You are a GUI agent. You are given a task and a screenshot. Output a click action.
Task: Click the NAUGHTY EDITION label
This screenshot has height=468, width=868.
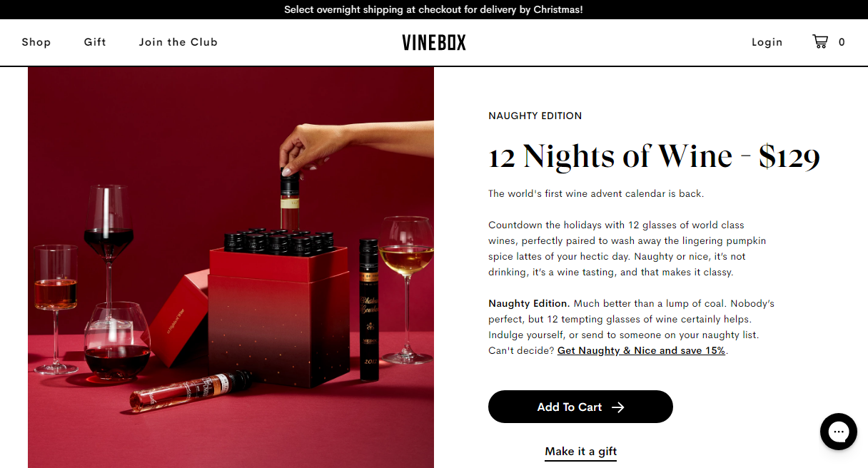[535, 116]
